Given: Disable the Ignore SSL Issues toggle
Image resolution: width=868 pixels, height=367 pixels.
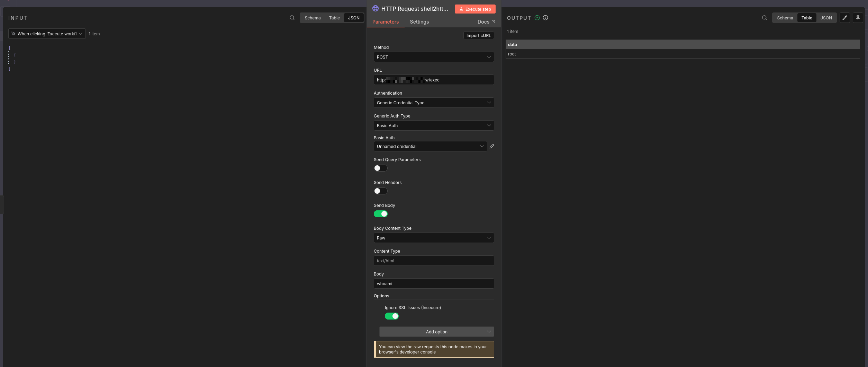Looking at the screenshot, I should point(391,316).
